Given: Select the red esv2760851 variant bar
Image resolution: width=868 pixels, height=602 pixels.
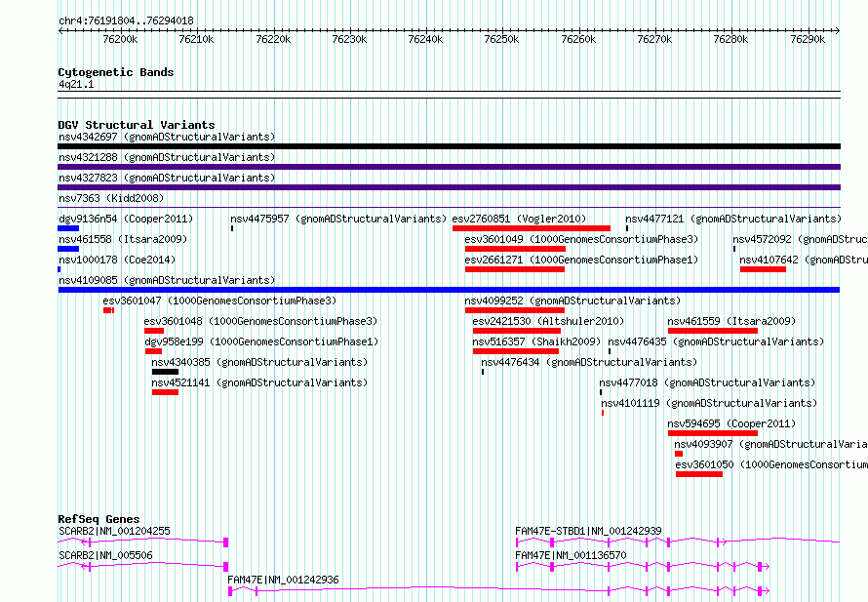Looking at the screenshot, I should point(532,228).
